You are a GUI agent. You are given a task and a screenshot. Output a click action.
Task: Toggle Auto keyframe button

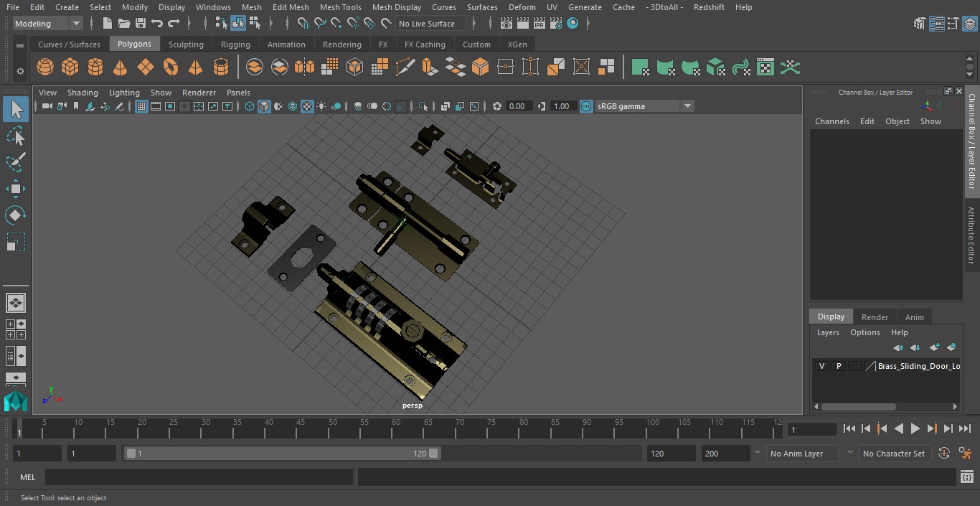[x=944, y=453]
